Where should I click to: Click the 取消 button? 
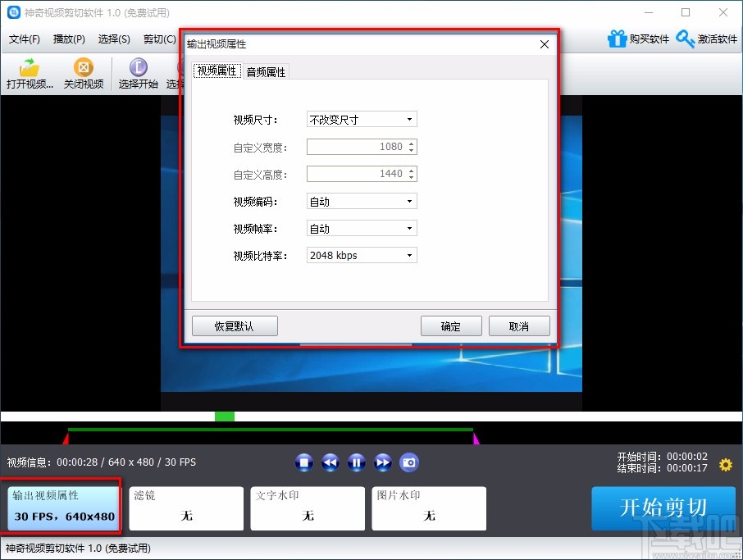click(519, 326)
